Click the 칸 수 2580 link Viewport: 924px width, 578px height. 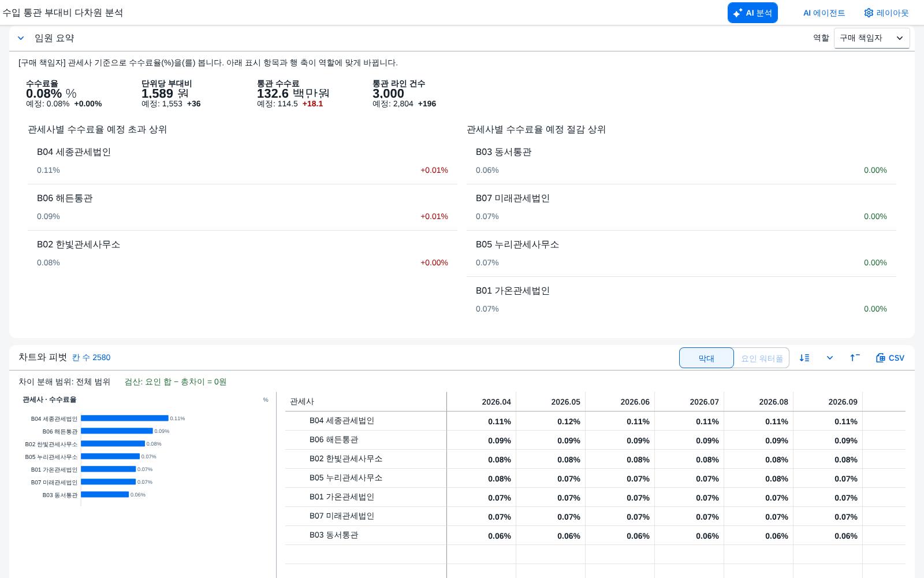(x=91, y=357)
